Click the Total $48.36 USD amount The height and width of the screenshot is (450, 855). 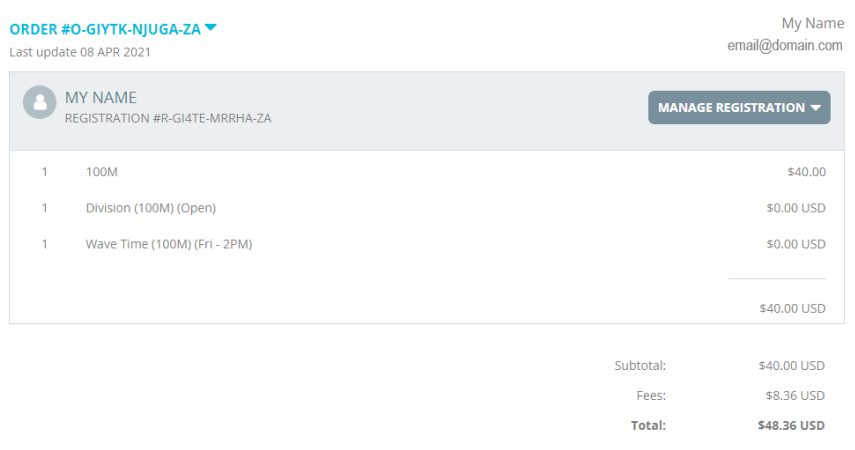coord(791,425)
